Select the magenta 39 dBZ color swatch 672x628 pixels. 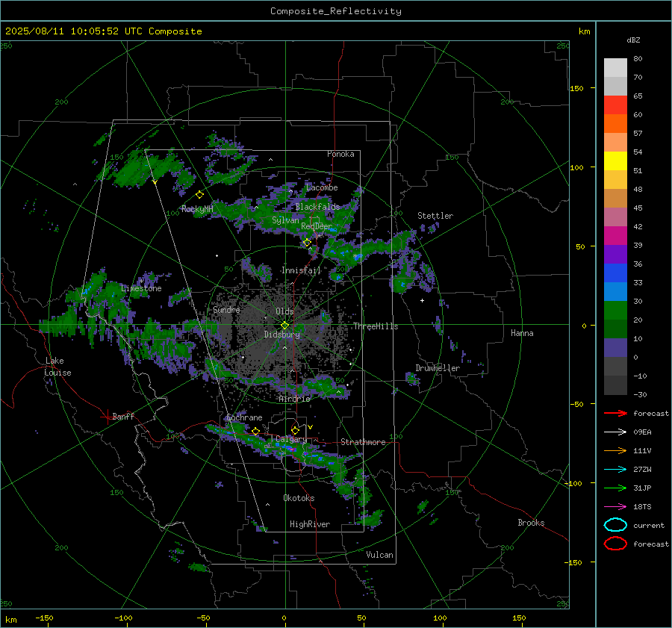coord(615,235)
